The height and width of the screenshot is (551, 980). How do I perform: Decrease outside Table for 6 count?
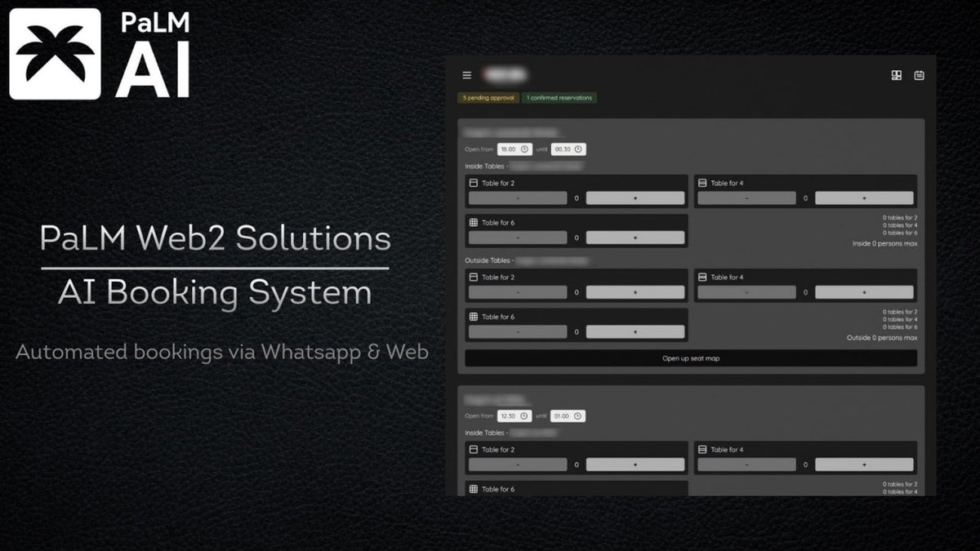[x=518, y=332]
